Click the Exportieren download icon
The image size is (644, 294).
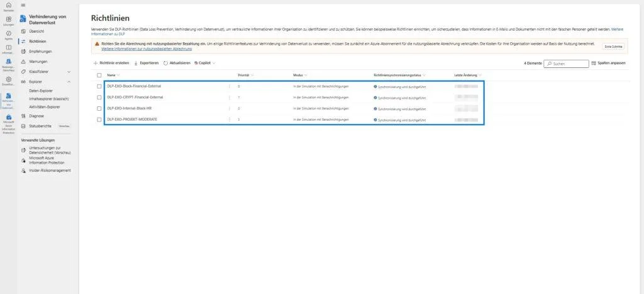click(x=136, y=64)
